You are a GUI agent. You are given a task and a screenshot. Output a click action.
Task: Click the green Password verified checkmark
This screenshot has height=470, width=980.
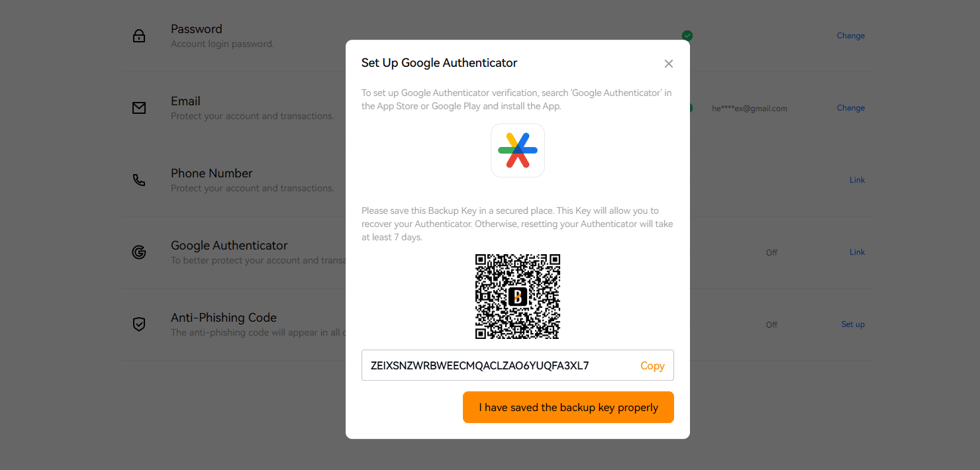pos(687,36)
